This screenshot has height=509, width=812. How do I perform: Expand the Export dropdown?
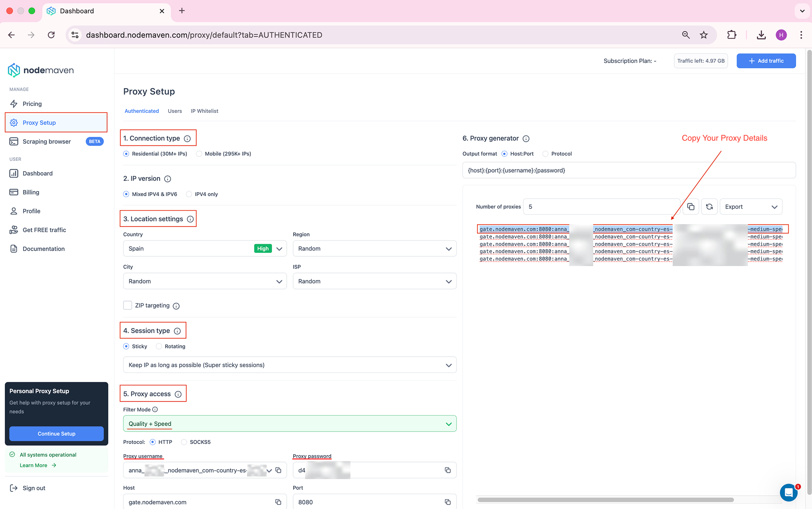tap(751, 207)
